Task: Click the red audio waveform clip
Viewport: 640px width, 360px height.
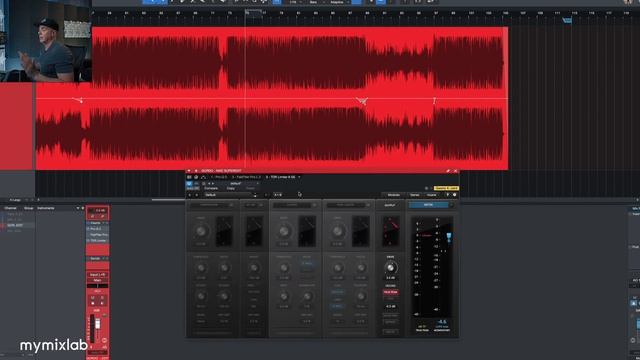Action: point(271,98)
